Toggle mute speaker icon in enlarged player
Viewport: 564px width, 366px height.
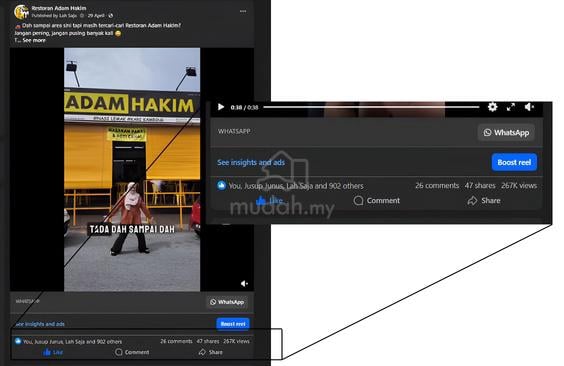coord(529,107)
